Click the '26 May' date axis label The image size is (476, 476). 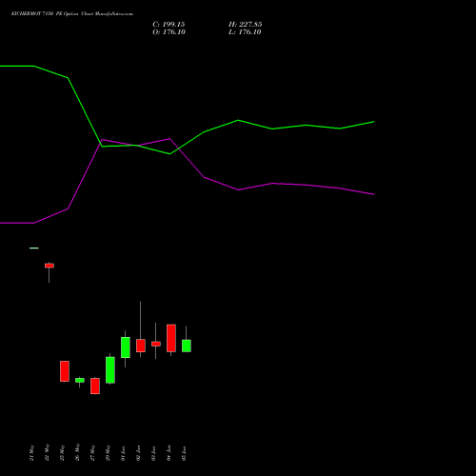click(x=77, y=453)
